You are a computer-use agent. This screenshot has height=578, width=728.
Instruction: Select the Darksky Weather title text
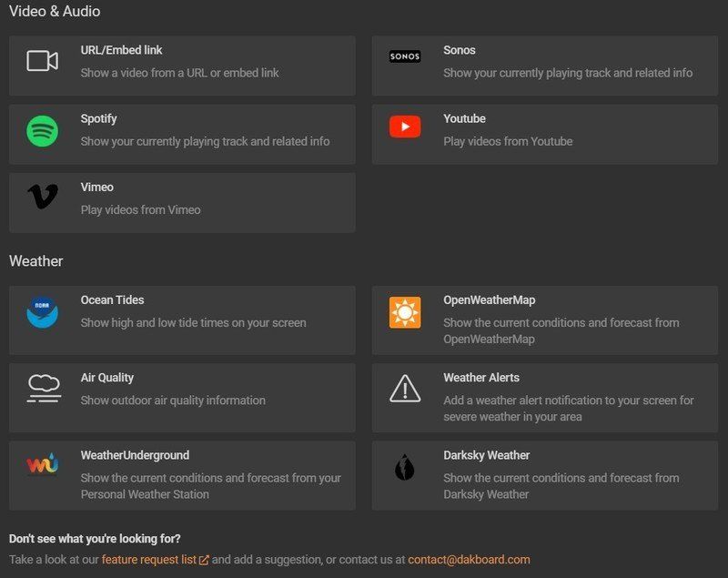point(487,455)
